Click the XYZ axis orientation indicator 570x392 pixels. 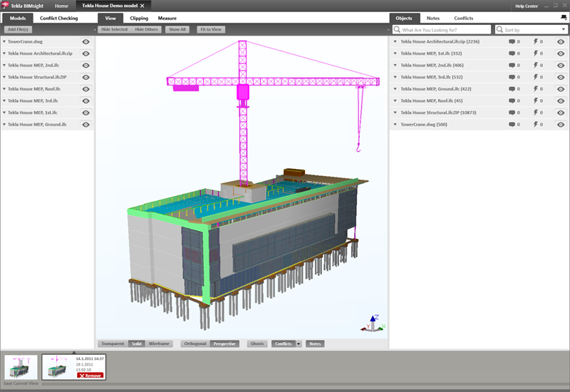point(373,324)
